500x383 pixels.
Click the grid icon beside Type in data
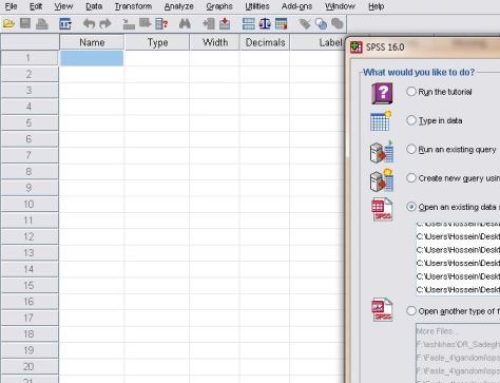pyautogui.click(x=381, y=121)
